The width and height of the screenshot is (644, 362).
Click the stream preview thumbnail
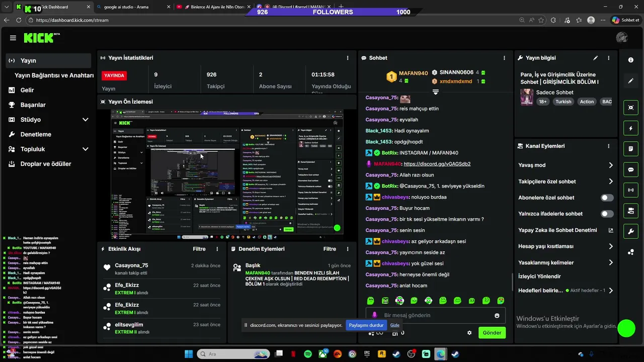click(x=227, y=174)
